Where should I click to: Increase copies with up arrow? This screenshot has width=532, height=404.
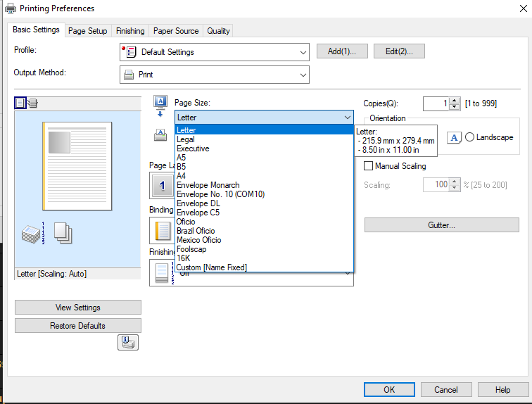click(455, 101)
